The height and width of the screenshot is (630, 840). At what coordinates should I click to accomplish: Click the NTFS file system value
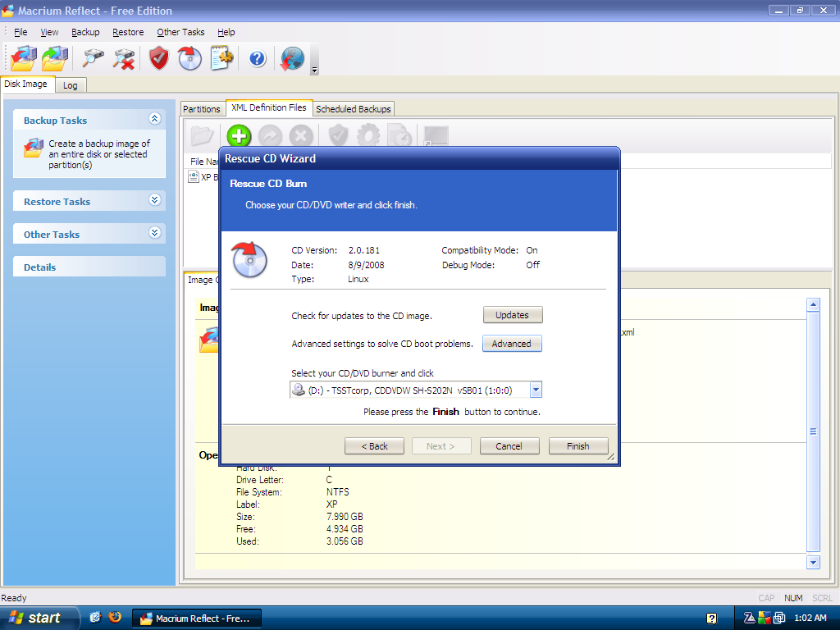pyautogui.click(x=337, y=492)
